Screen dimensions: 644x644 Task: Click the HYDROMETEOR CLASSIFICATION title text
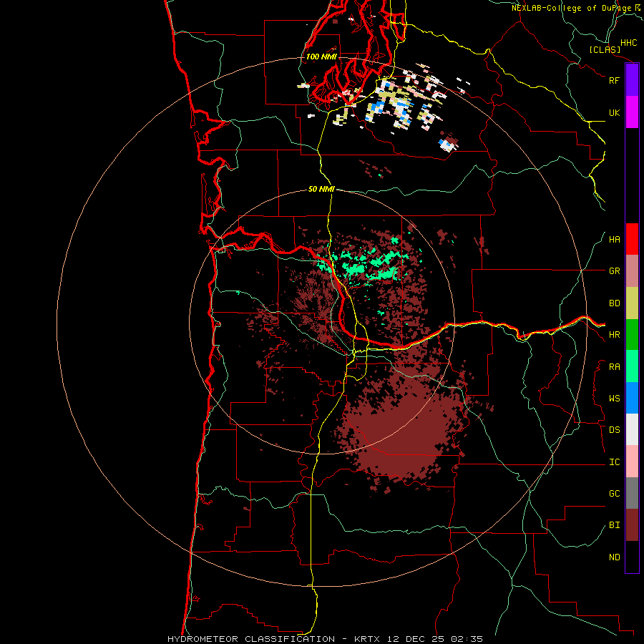pyautogui.click(x=251, y=639)
